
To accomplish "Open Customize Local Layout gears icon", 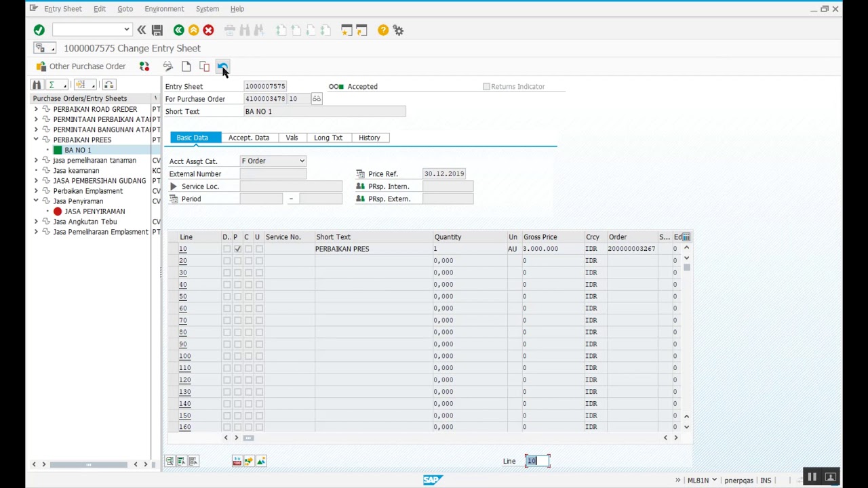I will point(398,30).
